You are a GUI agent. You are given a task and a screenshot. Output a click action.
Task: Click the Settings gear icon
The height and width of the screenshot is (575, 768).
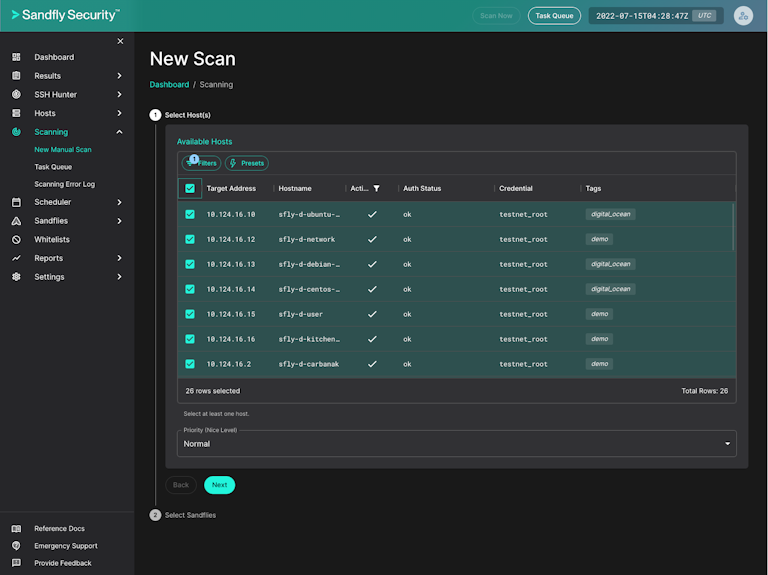click(16, 277)
